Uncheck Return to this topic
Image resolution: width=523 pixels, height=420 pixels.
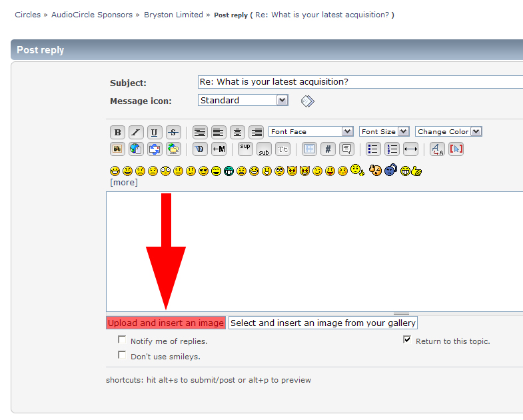click(x=407, y=340)
